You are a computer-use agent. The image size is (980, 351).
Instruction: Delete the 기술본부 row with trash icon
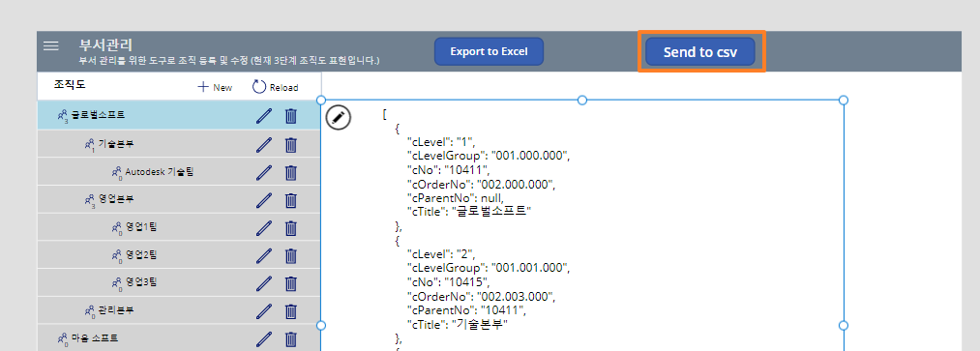(x=290, y=145)
